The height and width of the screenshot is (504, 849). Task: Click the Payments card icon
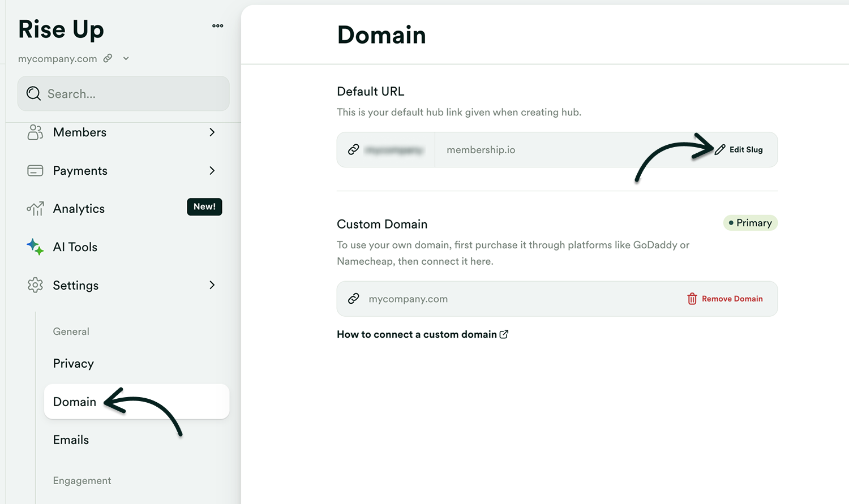pos(35,171)
